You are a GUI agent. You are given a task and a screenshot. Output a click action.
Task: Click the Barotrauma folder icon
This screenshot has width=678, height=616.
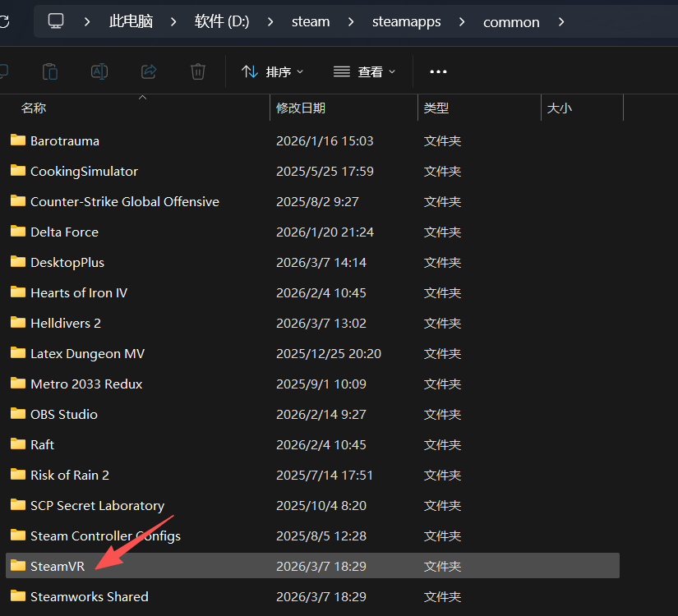tap(18, 140)
